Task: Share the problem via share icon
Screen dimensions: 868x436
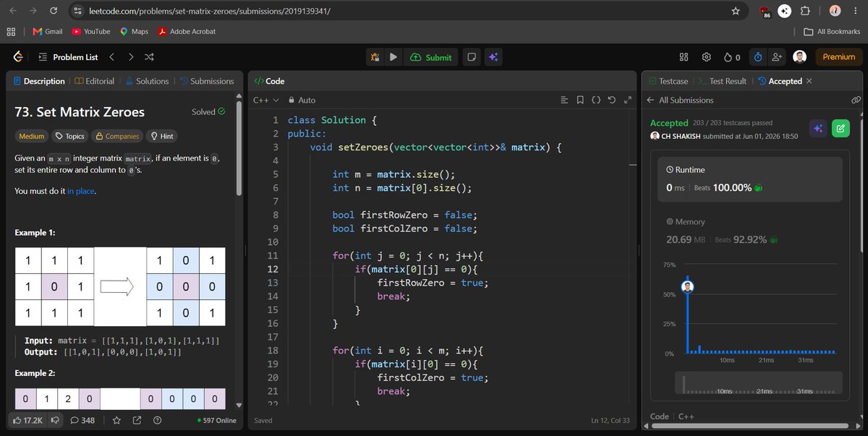Action: click(x=137, y=420)
